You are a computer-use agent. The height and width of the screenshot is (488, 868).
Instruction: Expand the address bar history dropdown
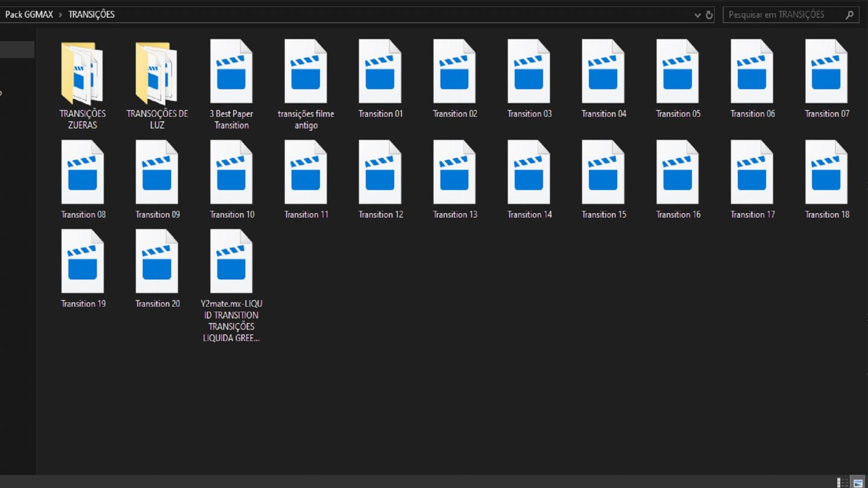[697, 15]
